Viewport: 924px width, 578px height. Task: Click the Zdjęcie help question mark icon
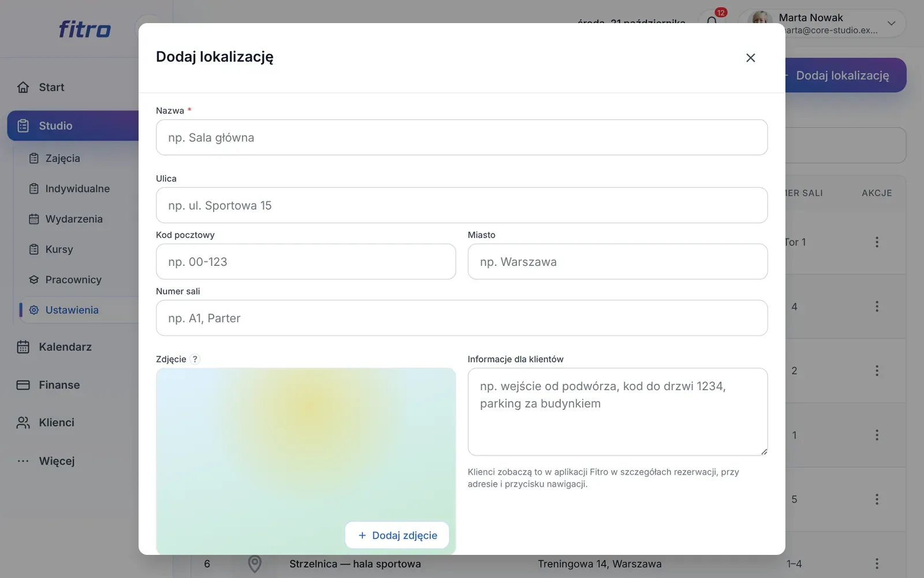(x=195, y=359)
